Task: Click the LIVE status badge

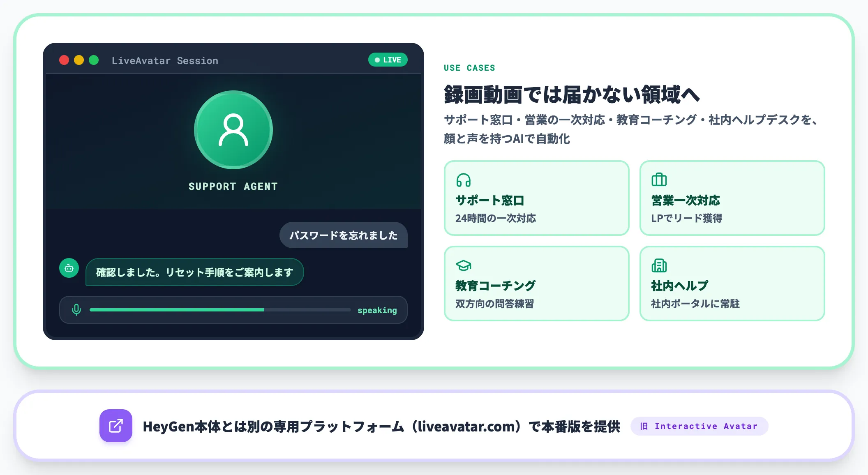Action: pyautogui.click(x=388, y=60)
